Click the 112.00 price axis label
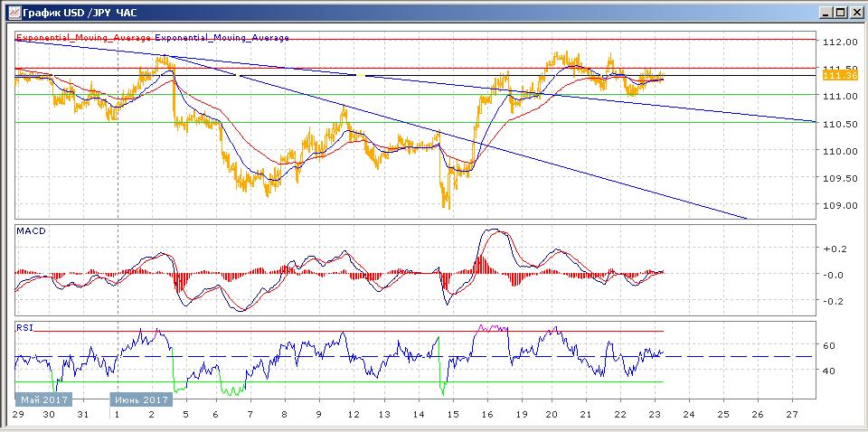This screenshot has width=868, height=432. [x=839, y=42]
